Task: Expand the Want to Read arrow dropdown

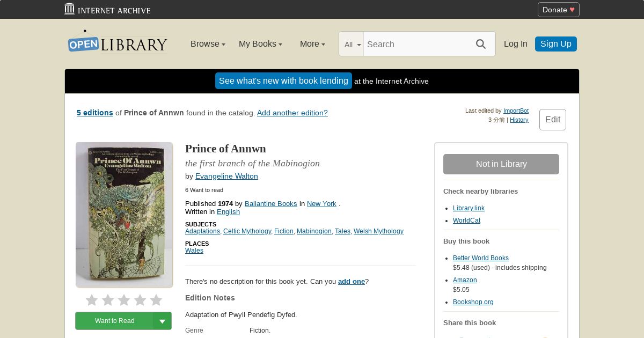Action: point(162,321)
